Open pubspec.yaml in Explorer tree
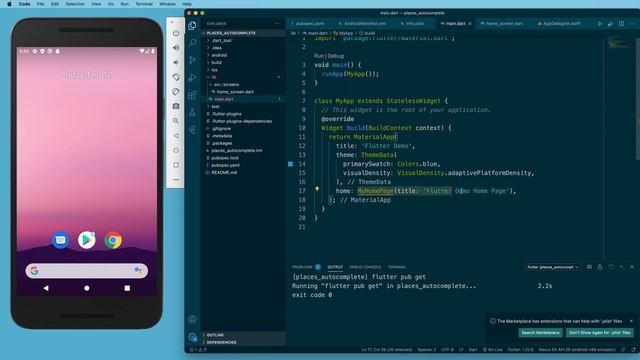The height and width of the screenshot is (360, 640). tap(225, 165)
